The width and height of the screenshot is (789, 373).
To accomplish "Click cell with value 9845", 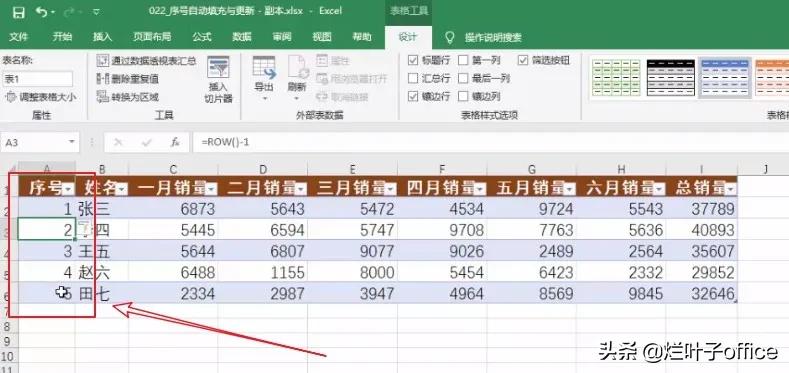I will (621, 293).
